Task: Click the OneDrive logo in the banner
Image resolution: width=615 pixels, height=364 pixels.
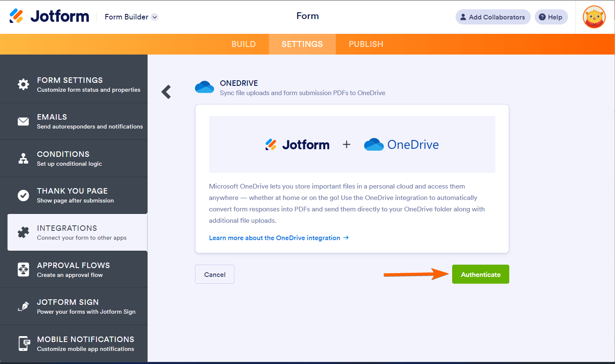Action: (401, 145)
